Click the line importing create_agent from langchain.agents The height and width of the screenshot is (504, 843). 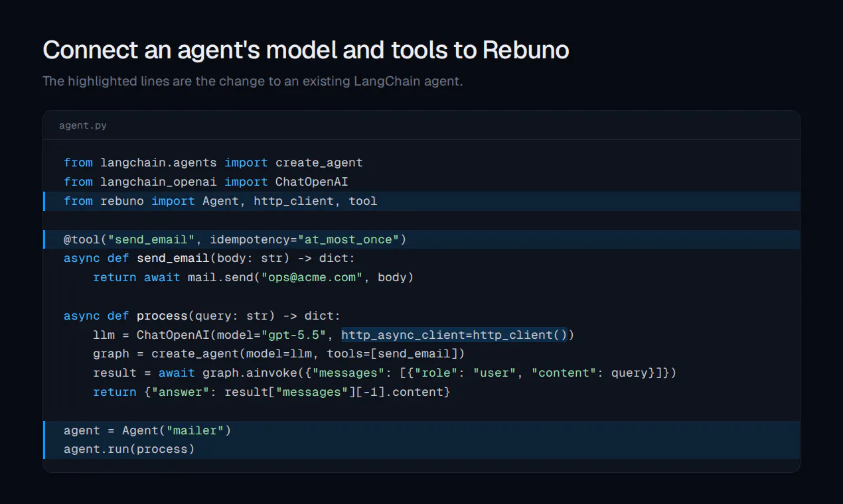coord(213,162)
